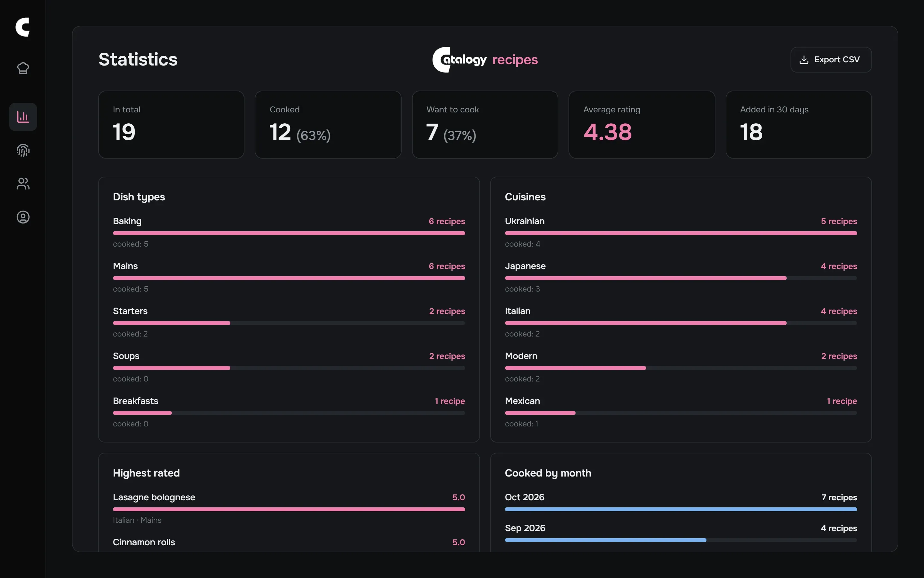Click the Modern cuisine label
The width and height of the screenshot is (924, 578).
tap(521, 356)
